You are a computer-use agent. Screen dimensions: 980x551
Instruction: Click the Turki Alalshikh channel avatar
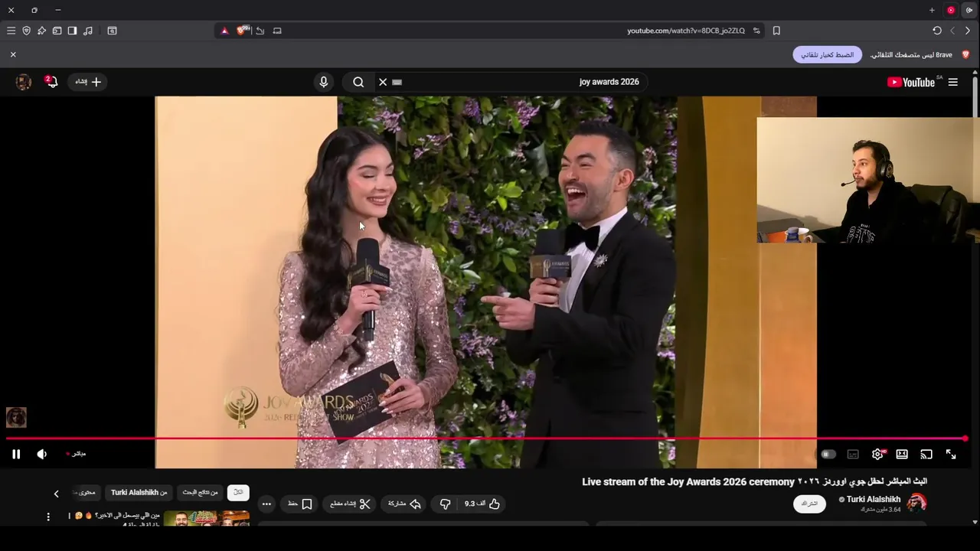tap(917, 503)
